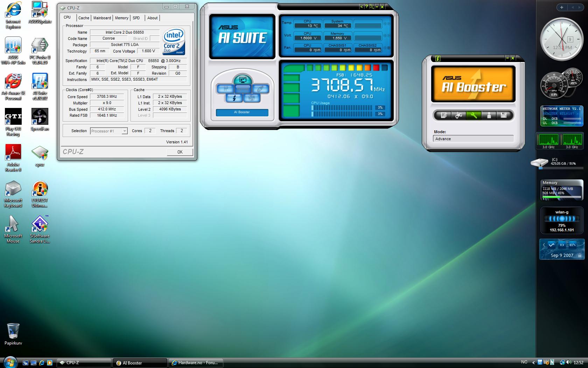Click OK button in CPU-Z
Screen dimensions: 588x368
click(180, 152)
